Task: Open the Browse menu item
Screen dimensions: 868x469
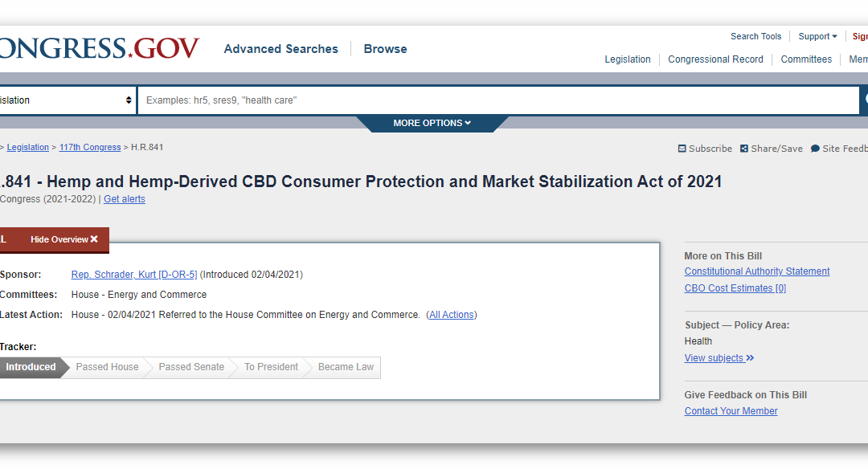Action: (x=385, y=49)
